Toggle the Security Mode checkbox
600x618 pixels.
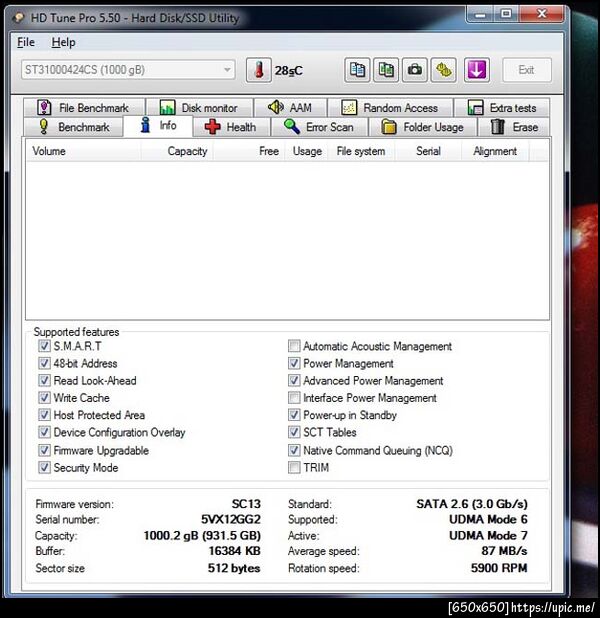44,467
